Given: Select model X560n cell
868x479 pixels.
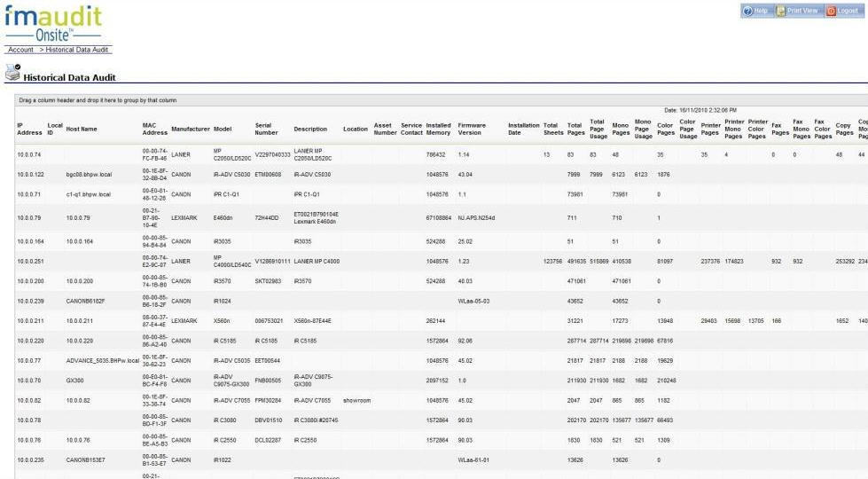Looking at the screenshot, I should [222, 321].
